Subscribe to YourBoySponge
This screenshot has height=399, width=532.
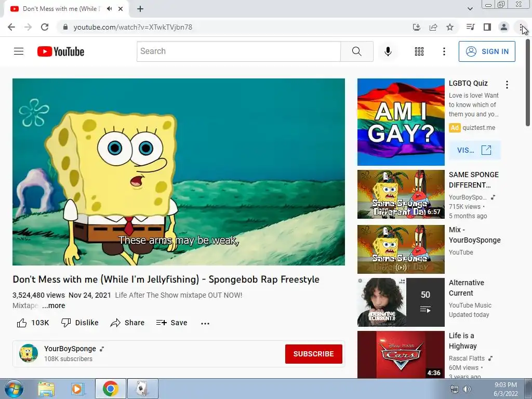click(313, 354)
